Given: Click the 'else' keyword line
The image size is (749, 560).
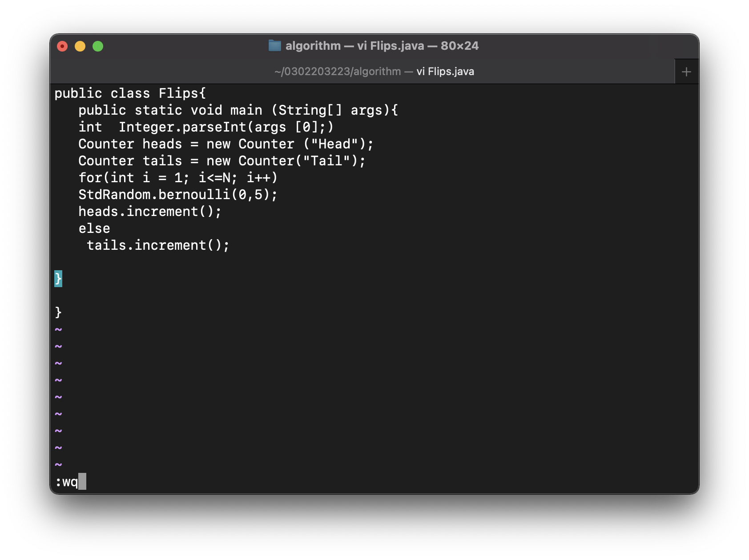Looking at the screenshot, I should point(94,228).
